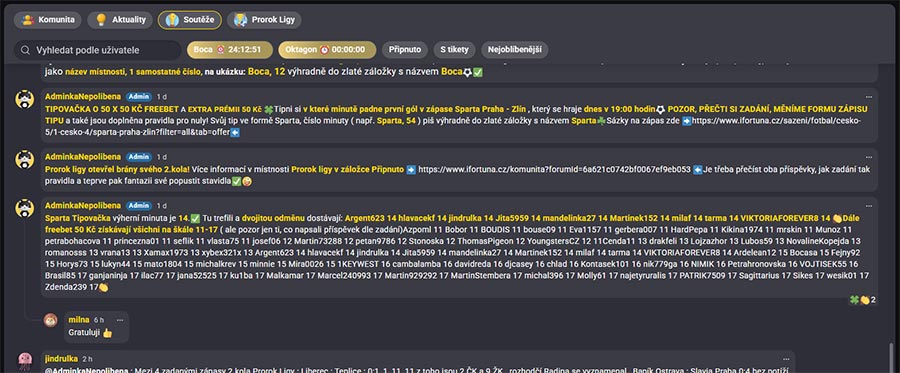
Task: Open more options on milna's reply
Action: click(120, 320)
